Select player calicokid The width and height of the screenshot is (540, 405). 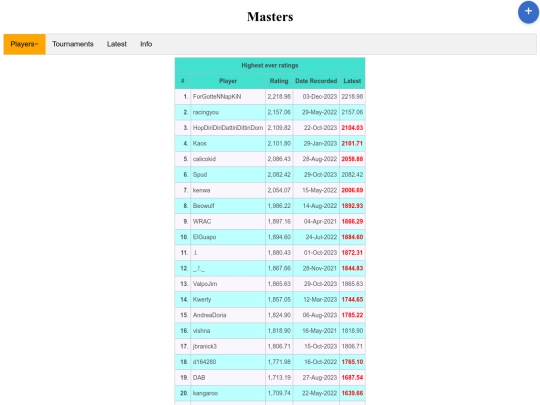click(204, 159)
